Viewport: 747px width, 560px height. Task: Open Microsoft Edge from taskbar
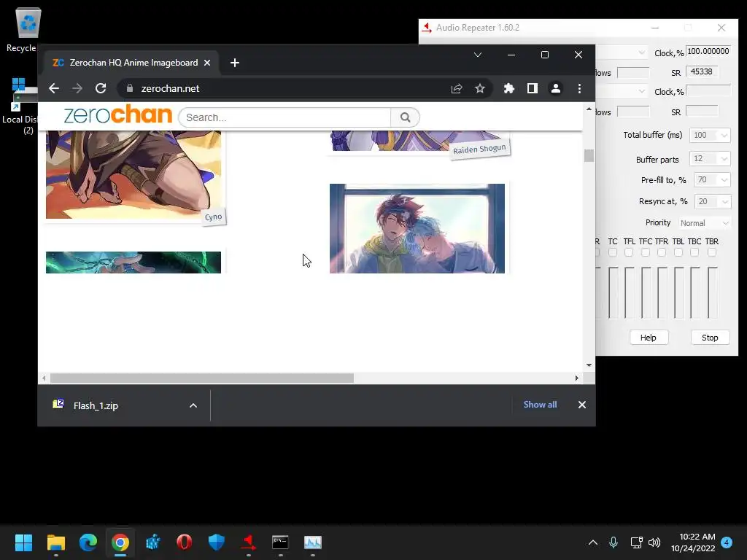tap(88, 542)
